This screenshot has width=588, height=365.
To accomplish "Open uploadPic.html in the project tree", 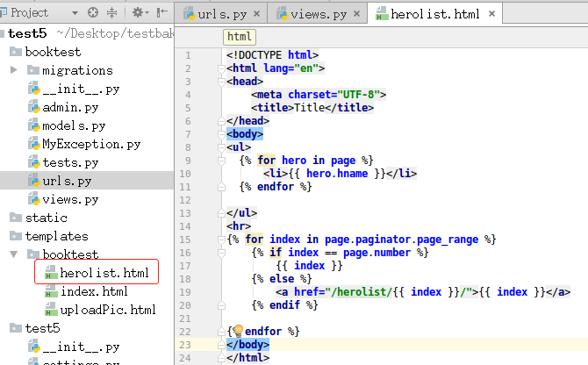I will click(108, 310).
